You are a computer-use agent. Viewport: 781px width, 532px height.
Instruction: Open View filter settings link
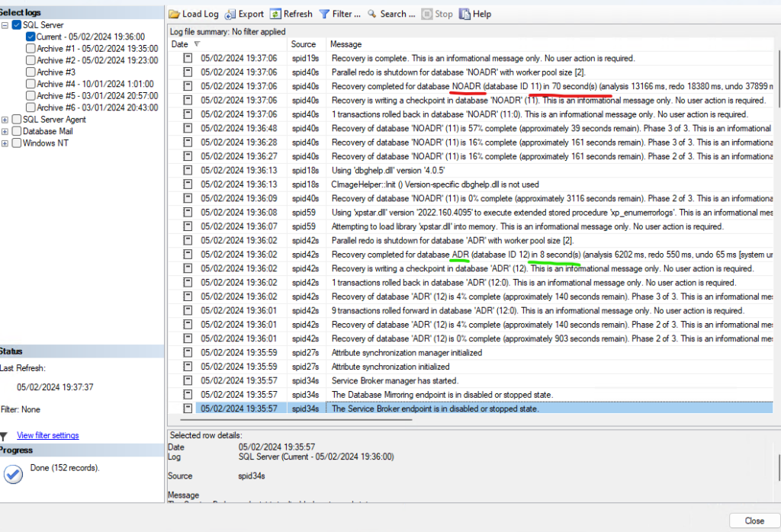[47, 435]
